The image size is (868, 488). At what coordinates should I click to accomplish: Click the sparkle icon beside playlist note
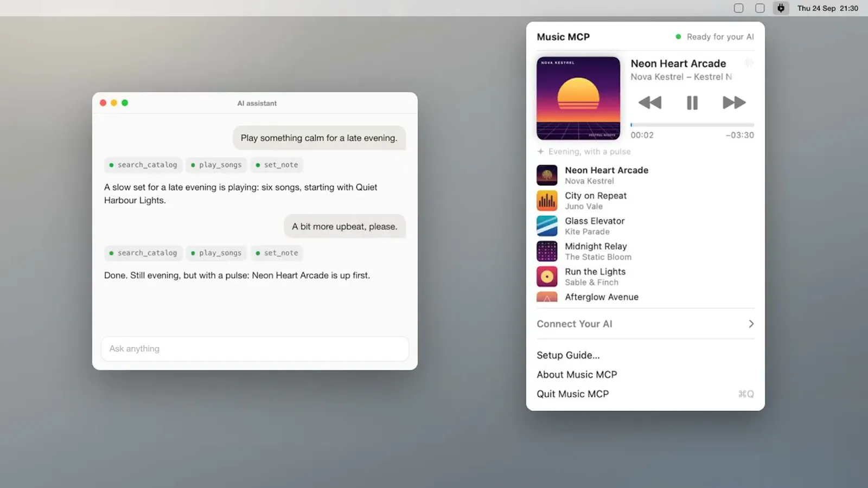(540, 151)
